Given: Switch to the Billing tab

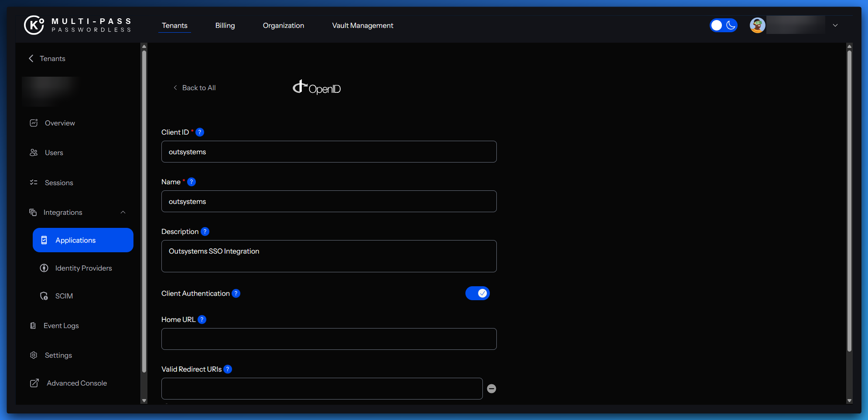Looking at the screenshot, I should [225, 25].
